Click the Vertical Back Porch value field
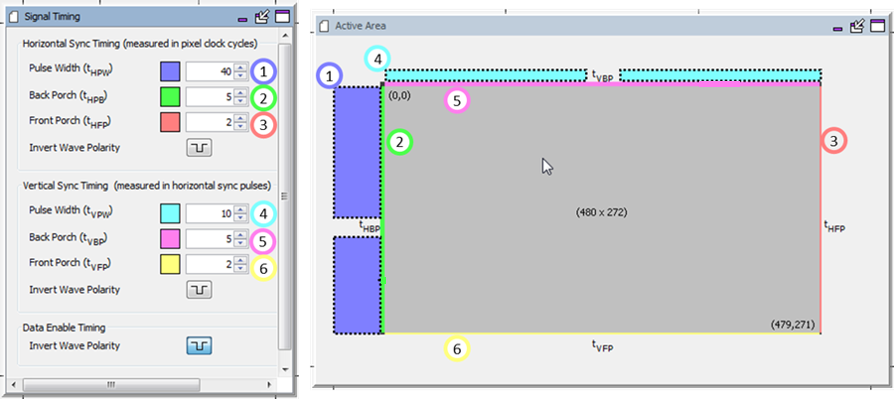Image resolution: width=894 pixels, height=399 pixels. coord(211,239)
